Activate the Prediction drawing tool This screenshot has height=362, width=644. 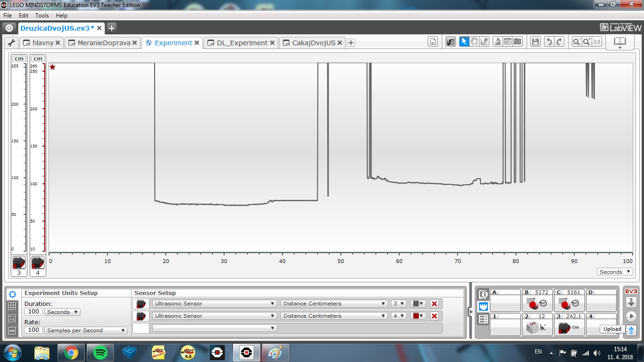click(484, 42)
